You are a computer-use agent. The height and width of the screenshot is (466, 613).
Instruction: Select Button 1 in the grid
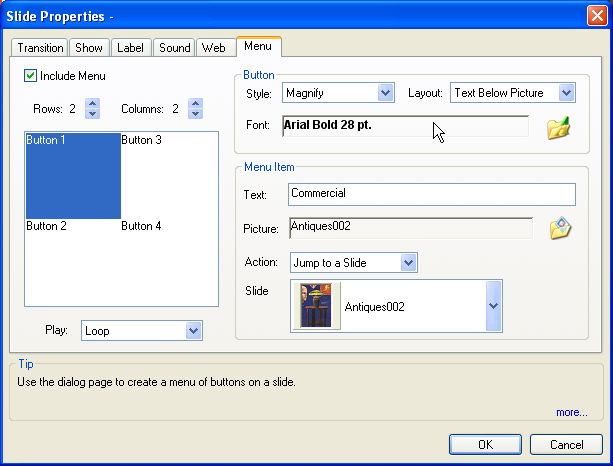click(73, 176)
